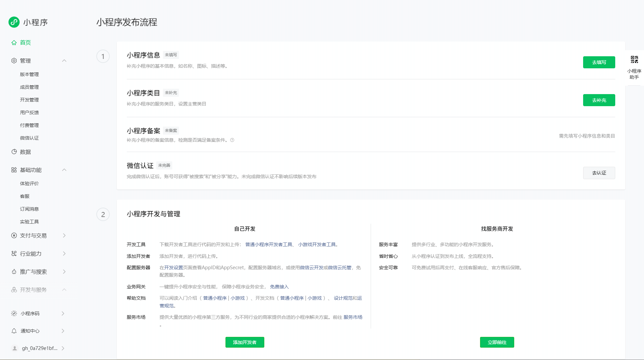
Task: Open the 开发设置 link
Action: [174, 268]
